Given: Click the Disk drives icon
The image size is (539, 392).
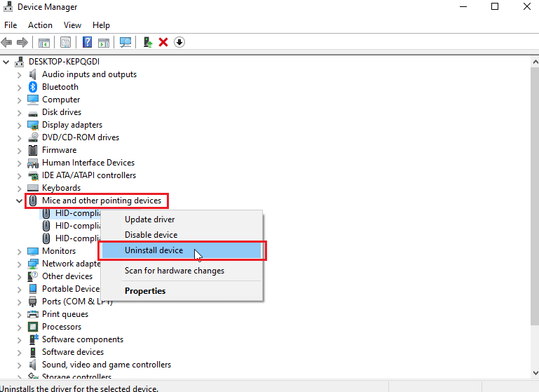Looking at the screenshot, I should pyautogui.click(x=33, y=114).
